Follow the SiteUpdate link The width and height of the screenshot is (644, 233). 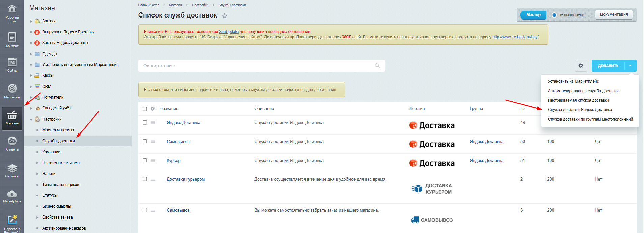coord(229,32)
